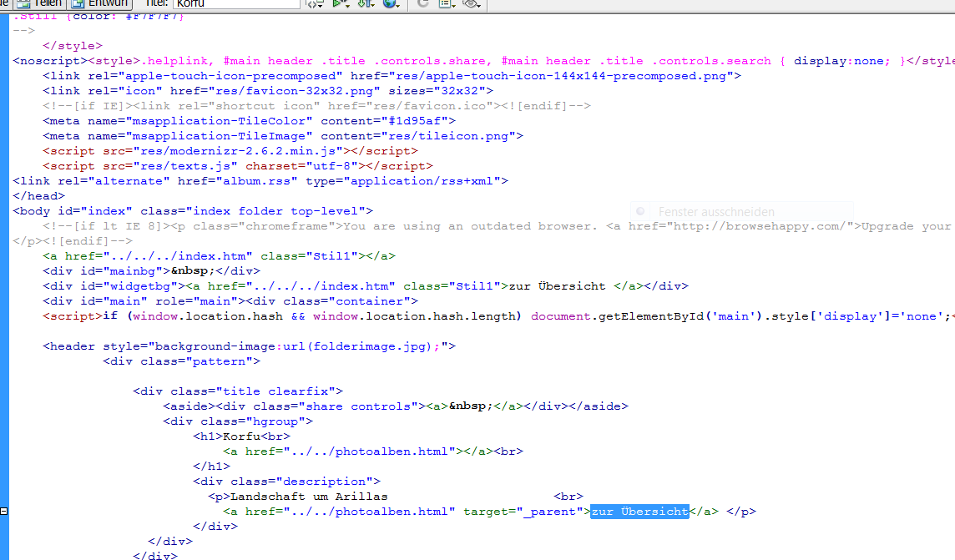Click '<div class="pattern">' line

coord(181,361)
